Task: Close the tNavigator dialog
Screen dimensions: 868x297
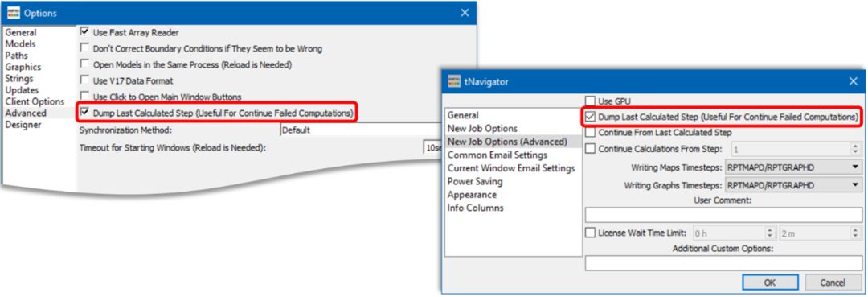Action: (853, 81)
